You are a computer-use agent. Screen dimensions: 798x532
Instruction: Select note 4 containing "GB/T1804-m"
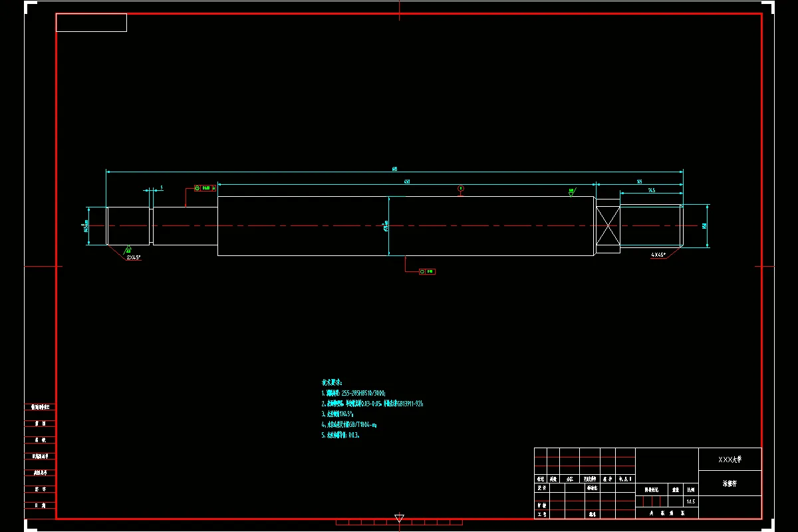(349, 424)
